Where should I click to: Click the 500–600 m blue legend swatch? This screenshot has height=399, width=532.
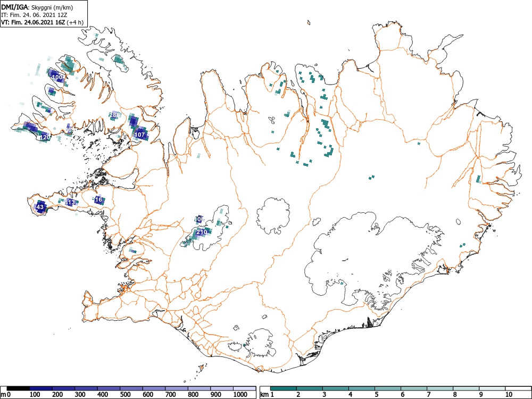pyautogui.click(x=131, y=388)
